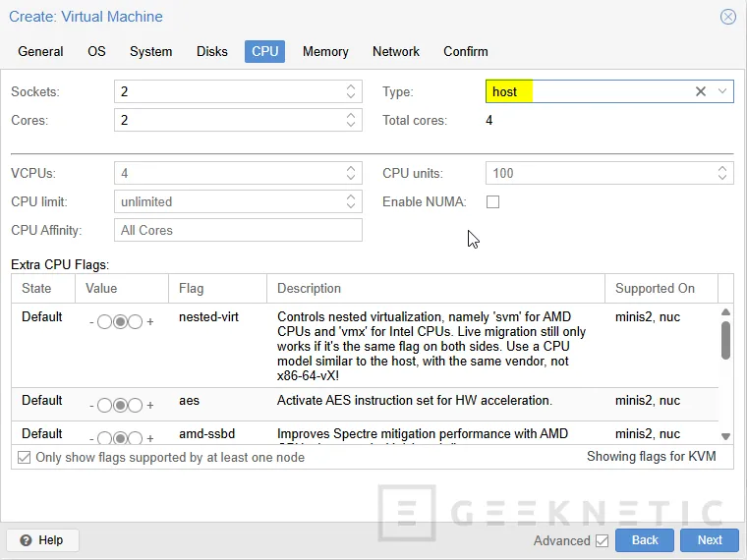747x560 pixels.
Task: Increase VCPUs with the up arrow
Action: pyautogui.click(x=351, y=168)
